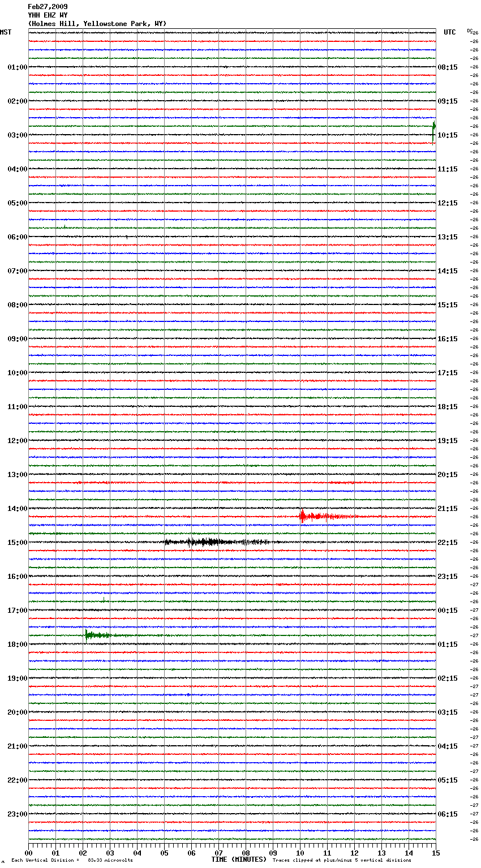The width and height of the screenshot is (481, 868).
Task: Click the 22:00 MST time label
Action: [x=18, y=780]
